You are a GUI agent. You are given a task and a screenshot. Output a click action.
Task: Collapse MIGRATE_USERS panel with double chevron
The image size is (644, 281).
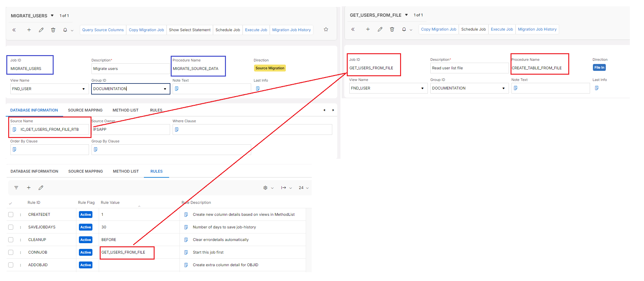click(14, 30)
